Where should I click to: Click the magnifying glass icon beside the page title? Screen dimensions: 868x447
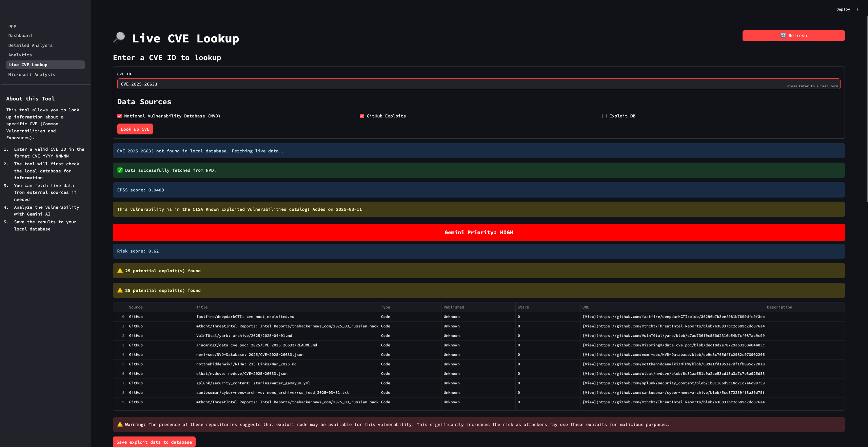point(119,38)
